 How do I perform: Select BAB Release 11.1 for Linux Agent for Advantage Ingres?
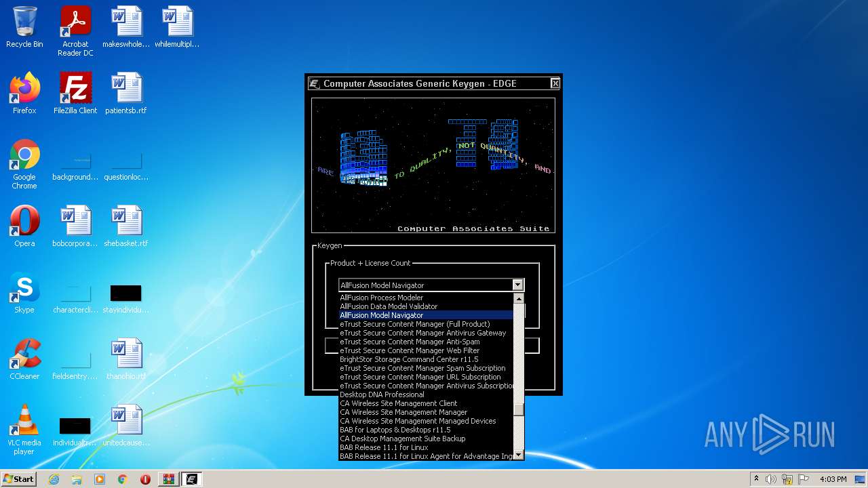coord(427,456)
